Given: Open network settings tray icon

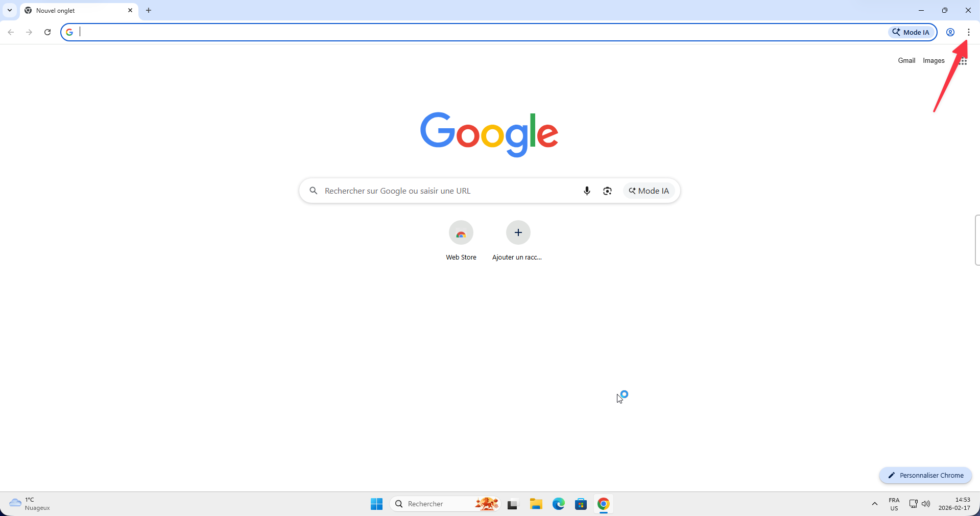Looking at the screenshot, I should pyautogui.click(x=913, y=504).
